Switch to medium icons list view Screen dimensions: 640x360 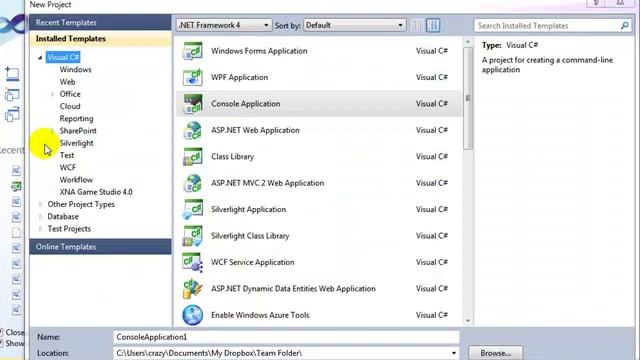pos(433,25)
